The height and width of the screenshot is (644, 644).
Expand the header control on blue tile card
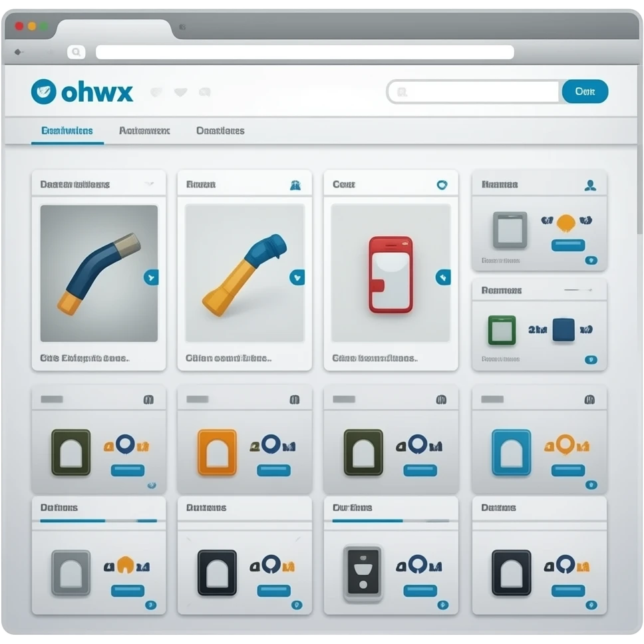click(589, 400)
